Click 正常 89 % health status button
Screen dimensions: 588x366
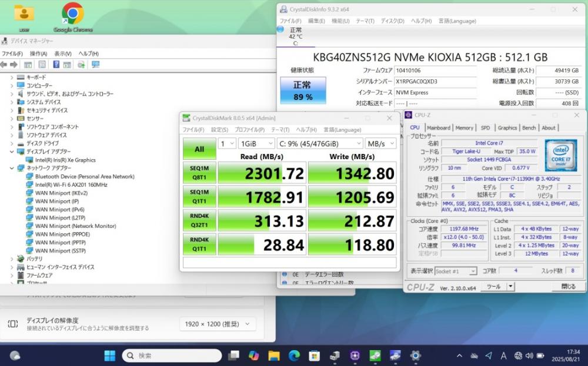tap(303, 90)
